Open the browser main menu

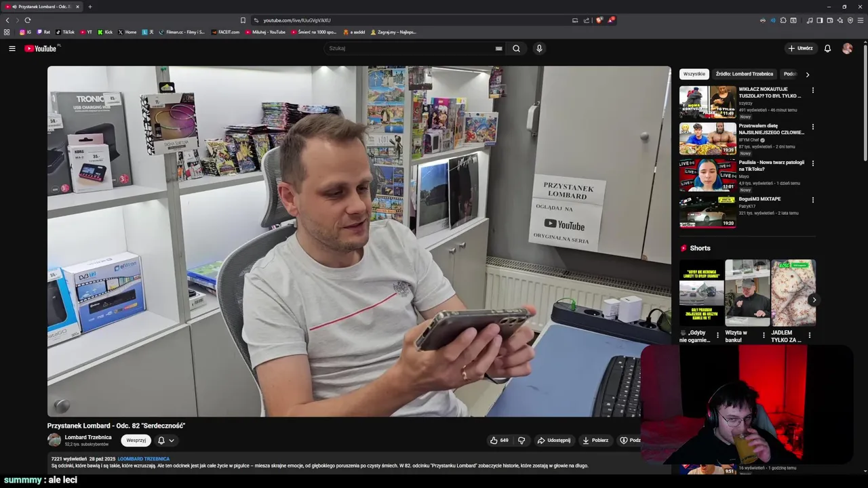(x=861, y=20)
